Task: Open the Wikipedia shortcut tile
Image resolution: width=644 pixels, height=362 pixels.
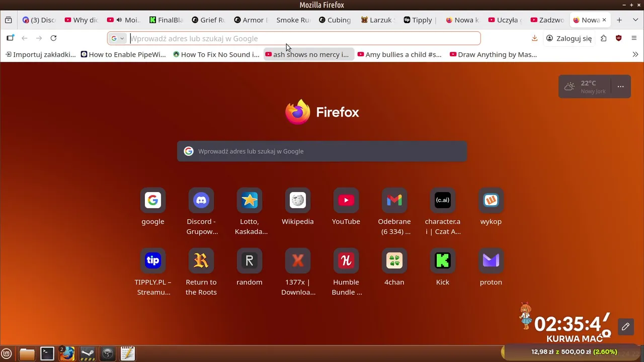Action: pos(298,200)
